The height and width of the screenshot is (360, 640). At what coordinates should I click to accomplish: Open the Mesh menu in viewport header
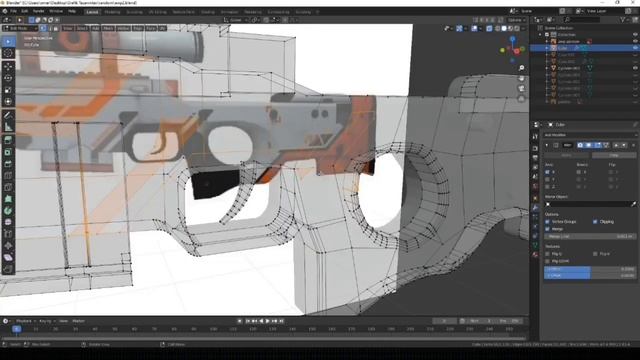point(108,29)
